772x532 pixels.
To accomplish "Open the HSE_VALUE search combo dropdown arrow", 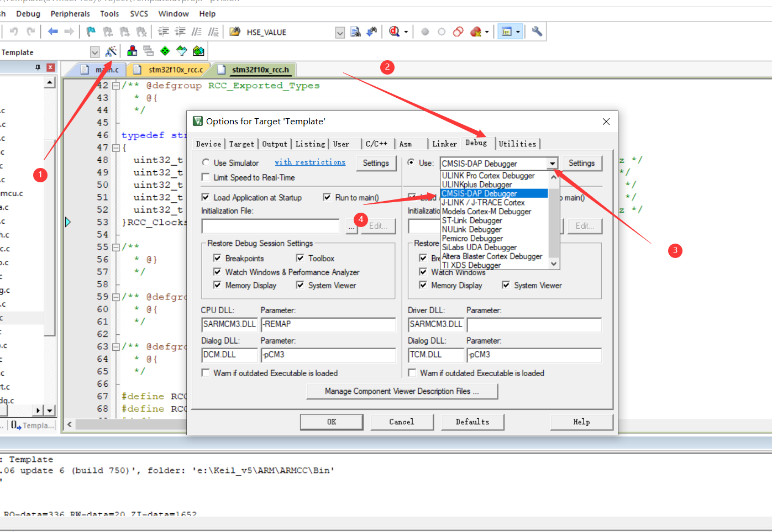I will point(340,33).
